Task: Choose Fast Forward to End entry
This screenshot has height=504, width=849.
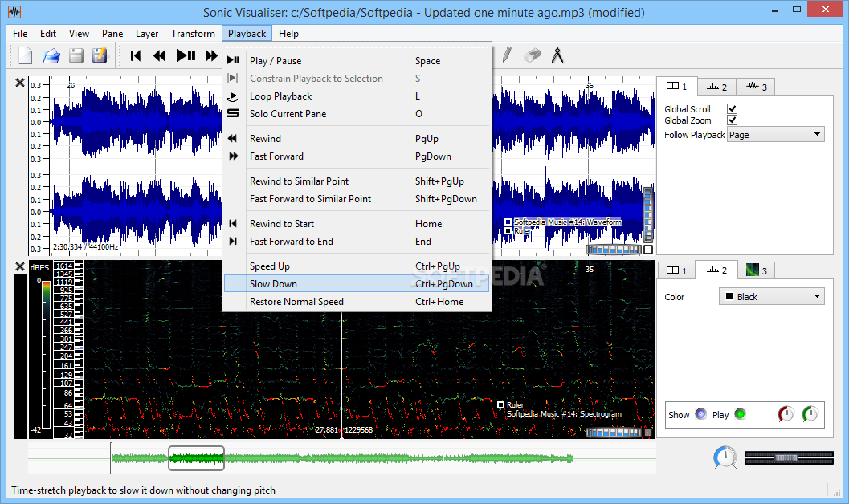Action: 357,242
